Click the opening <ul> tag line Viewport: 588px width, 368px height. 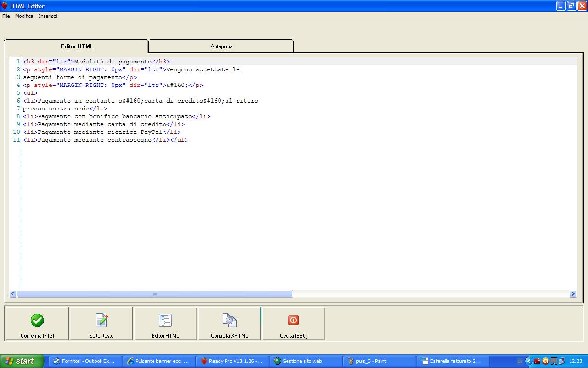(x=30, y=93)
